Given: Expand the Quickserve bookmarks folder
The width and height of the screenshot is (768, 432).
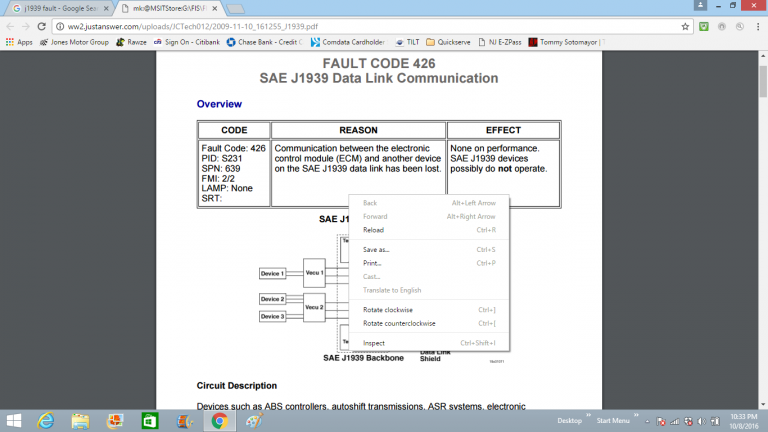Looking at the screenshot, I should (449, 42).
